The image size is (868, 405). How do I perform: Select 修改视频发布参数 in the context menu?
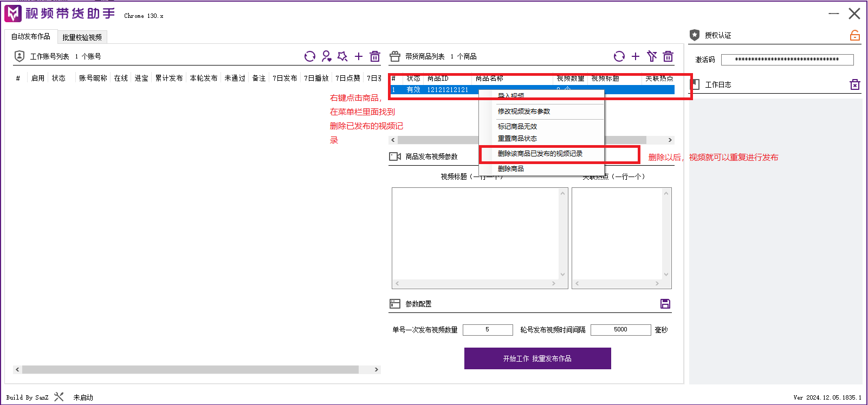523,112
